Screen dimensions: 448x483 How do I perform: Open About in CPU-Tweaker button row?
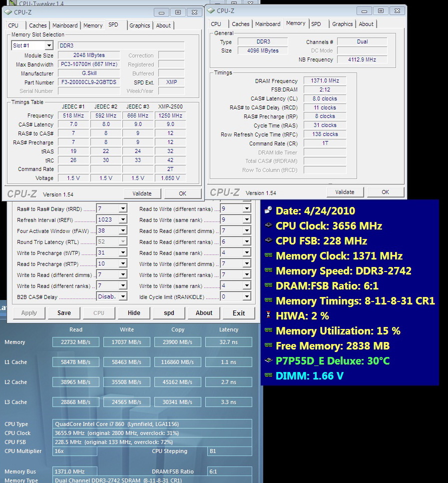[204, 313]
